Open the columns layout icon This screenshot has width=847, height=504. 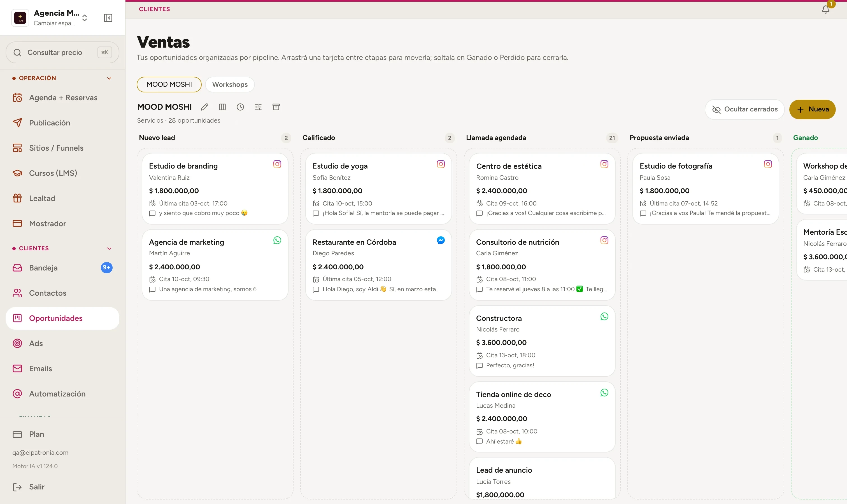coord(222,107)
